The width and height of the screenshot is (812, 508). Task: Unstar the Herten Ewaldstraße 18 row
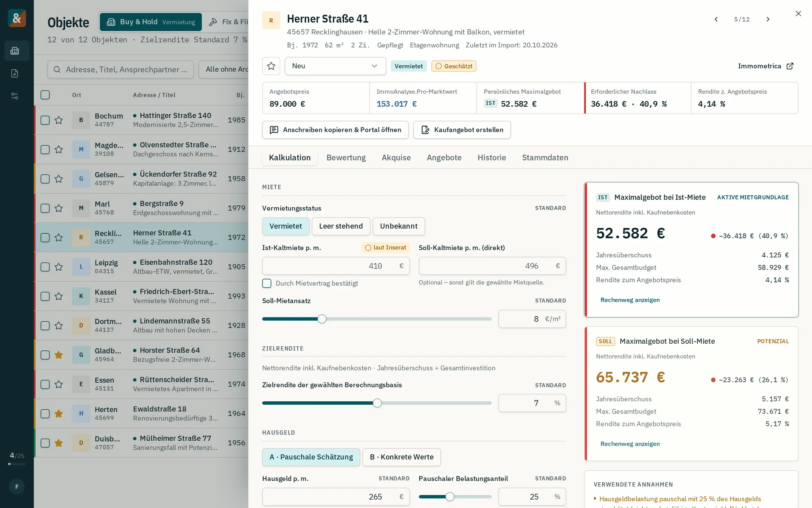coord(59,414)
